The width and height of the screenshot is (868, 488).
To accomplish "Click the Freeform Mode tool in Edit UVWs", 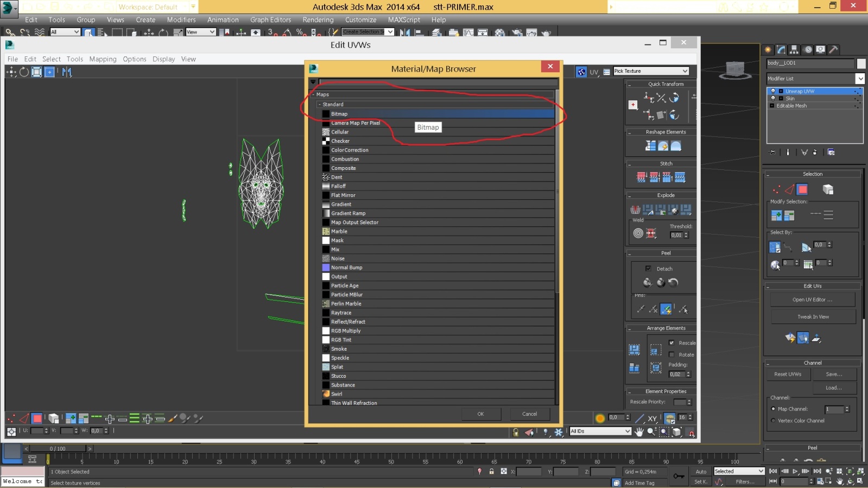I will (x=49, y=72).
